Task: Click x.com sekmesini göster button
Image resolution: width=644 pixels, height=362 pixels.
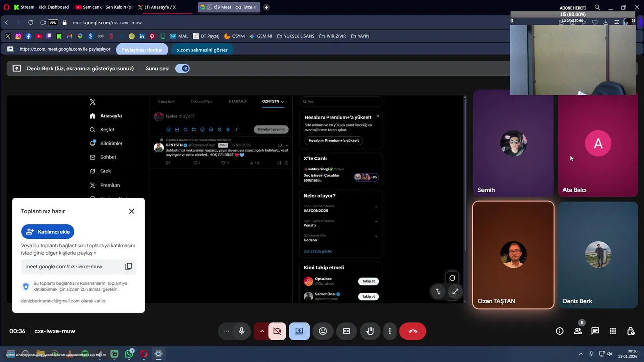Action: tap(202, 50)
